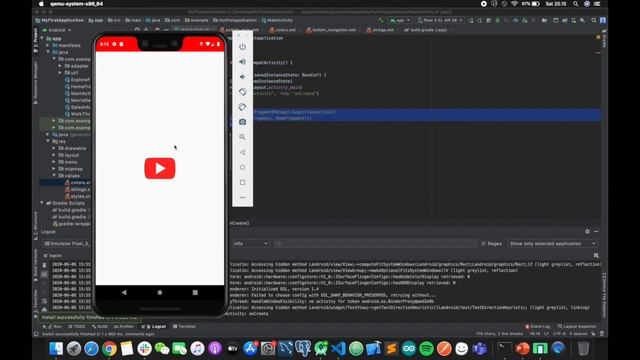
Task: Click the emulator zoom magnifier icon
Action: [x=242, y=137]
